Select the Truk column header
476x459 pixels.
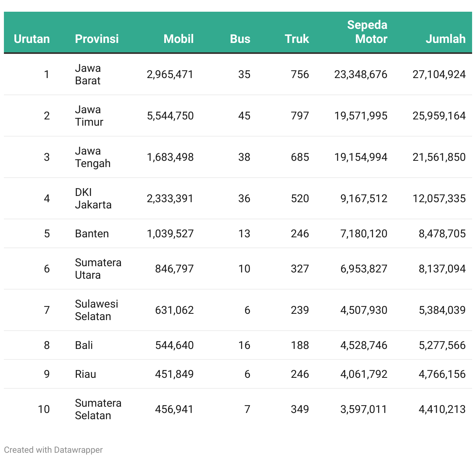[x=297, y=39]
